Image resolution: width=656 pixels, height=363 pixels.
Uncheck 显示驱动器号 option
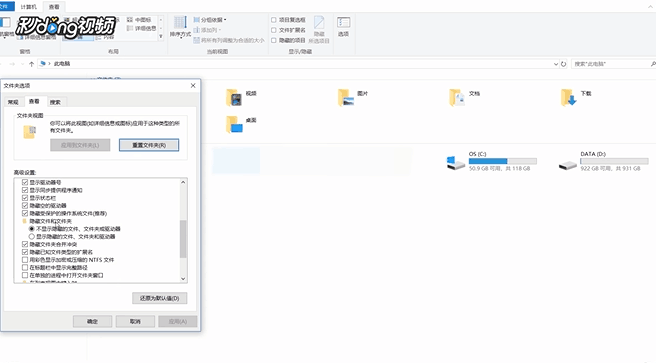[x=25, y=182]
